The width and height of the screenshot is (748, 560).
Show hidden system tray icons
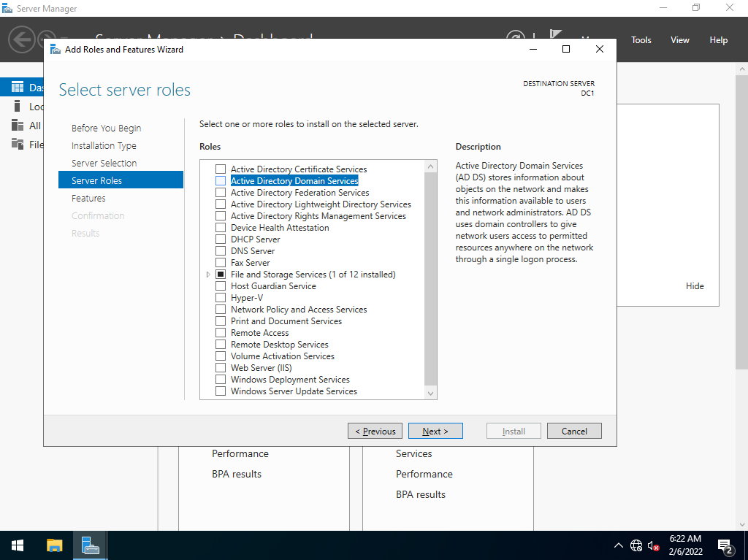[618, 545]
